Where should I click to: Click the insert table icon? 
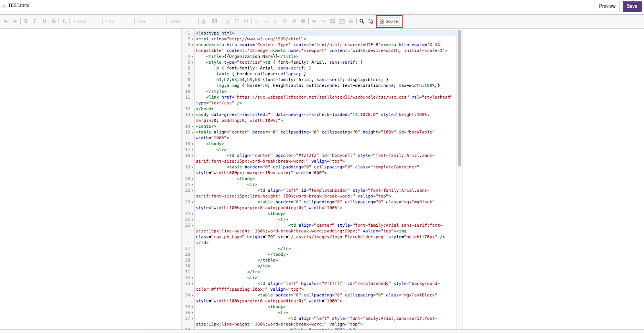342,21
